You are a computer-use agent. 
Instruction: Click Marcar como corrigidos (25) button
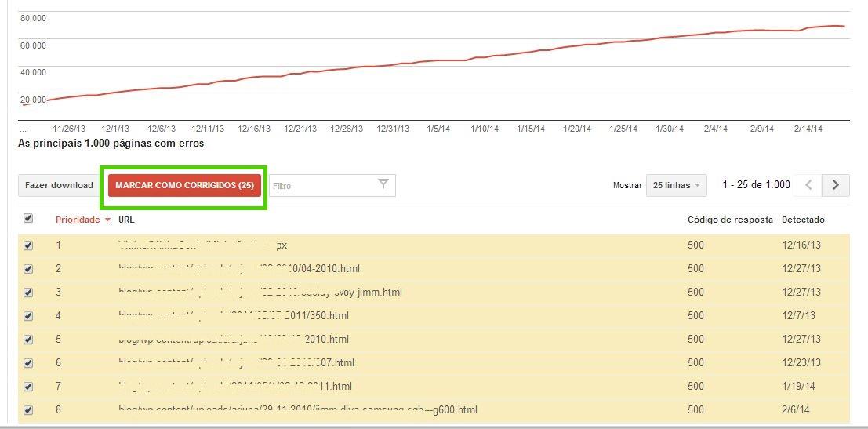pyautogui.click(x=184, y=186)
